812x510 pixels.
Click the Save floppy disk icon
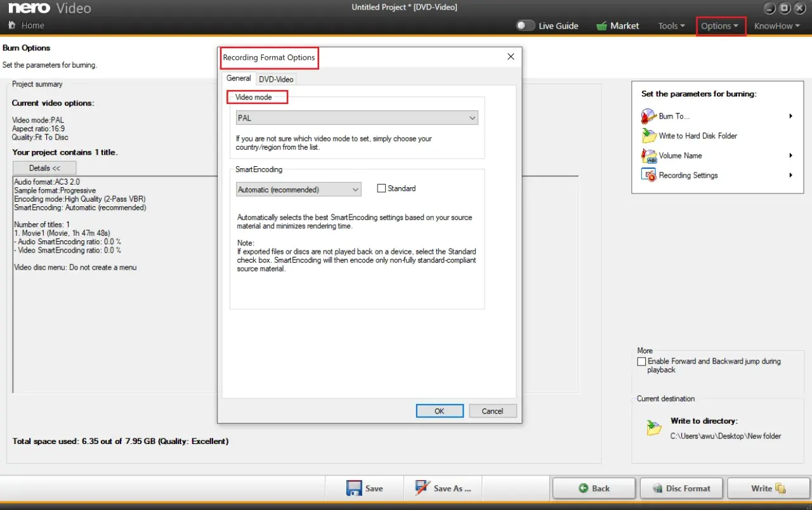coord(354,488)
